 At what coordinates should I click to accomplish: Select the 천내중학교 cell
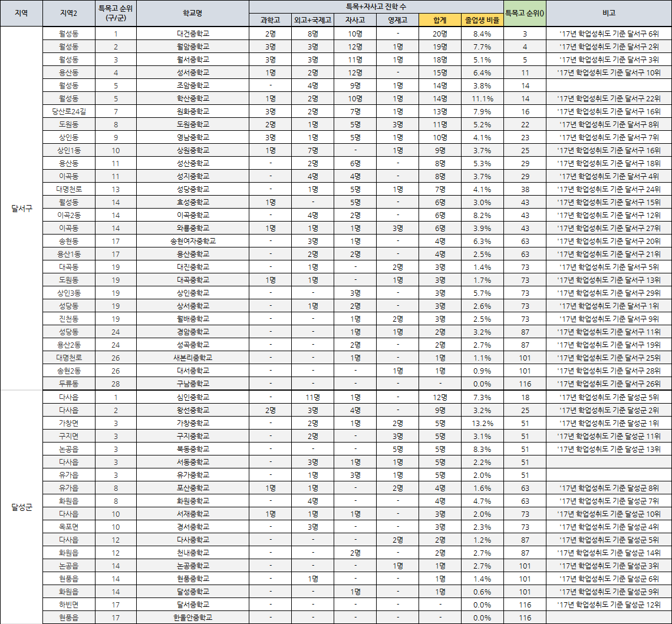click(192, 553)
